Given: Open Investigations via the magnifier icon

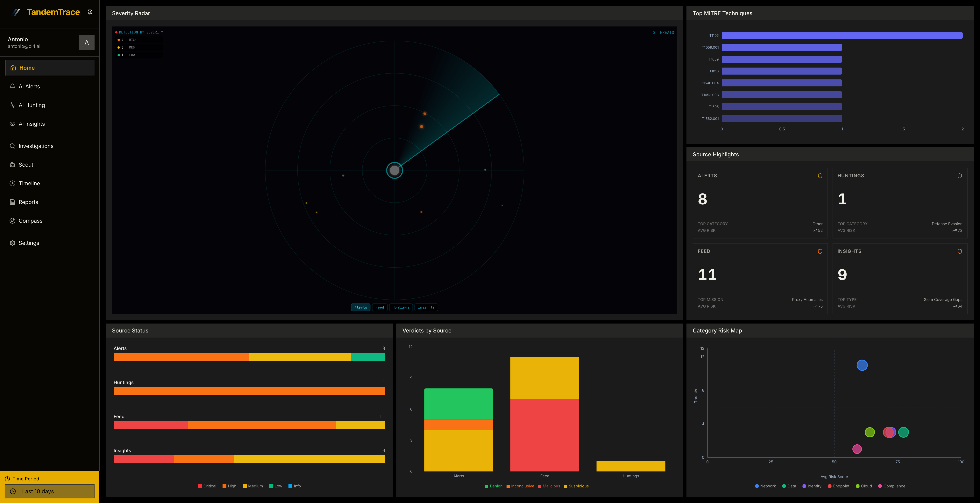Looking at the screenshot, I should 13,146.
